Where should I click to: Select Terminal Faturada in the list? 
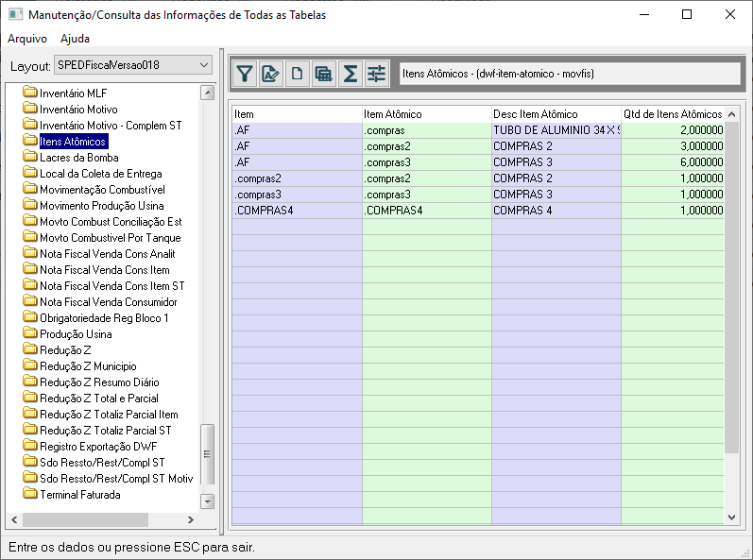tap(79, 495)
